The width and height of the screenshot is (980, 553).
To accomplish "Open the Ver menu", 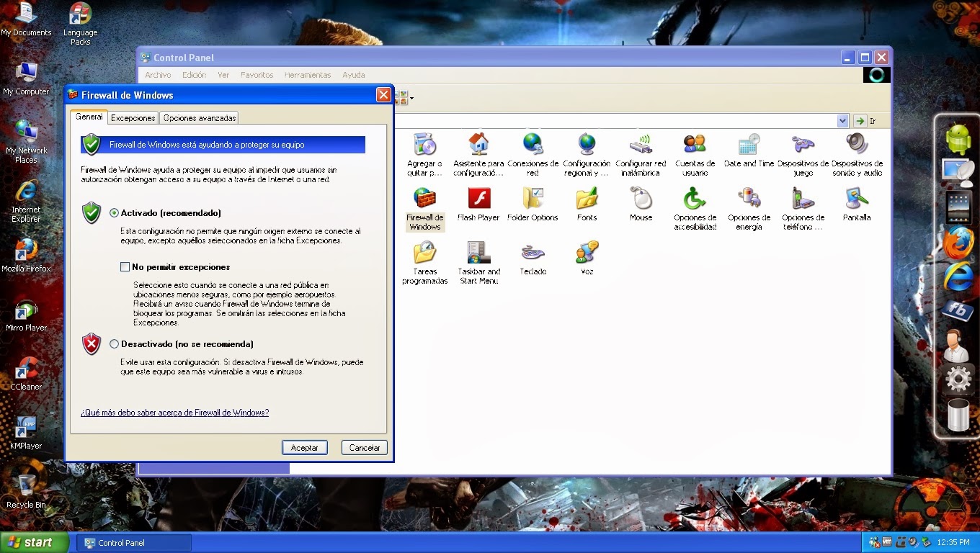I will (223, 75).
